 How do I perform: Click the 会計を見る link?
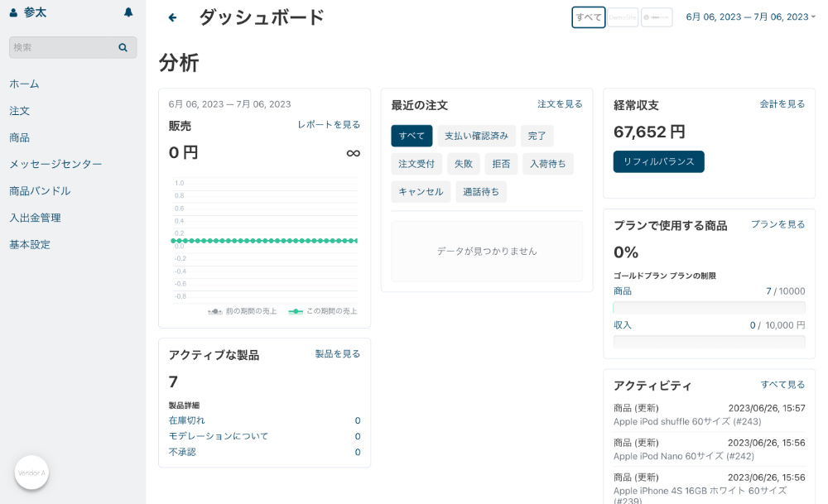click(x=782, y=104)
